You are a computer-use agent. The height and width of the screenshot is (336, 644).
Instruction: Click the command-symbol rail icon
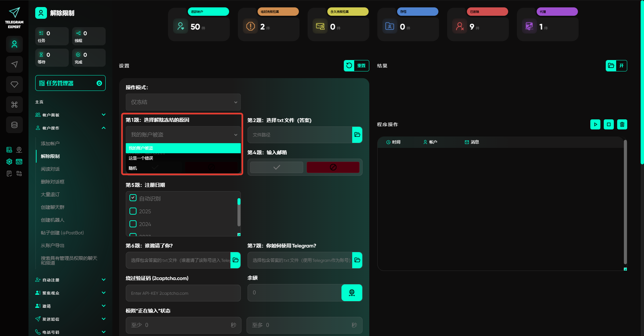click(x=14, y=105)
